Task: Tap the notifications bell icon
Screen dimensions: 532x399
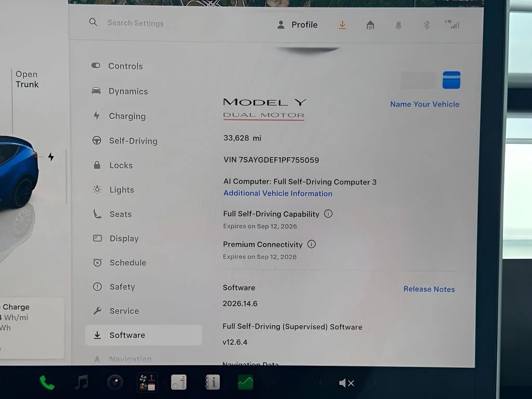Action: [398, 25]
